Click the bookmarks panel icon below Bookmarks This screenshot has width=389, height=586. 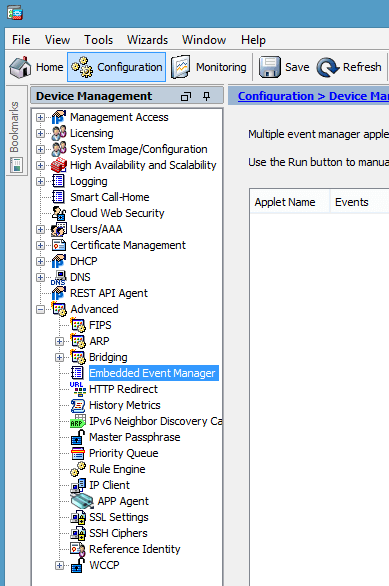[16, 165]
